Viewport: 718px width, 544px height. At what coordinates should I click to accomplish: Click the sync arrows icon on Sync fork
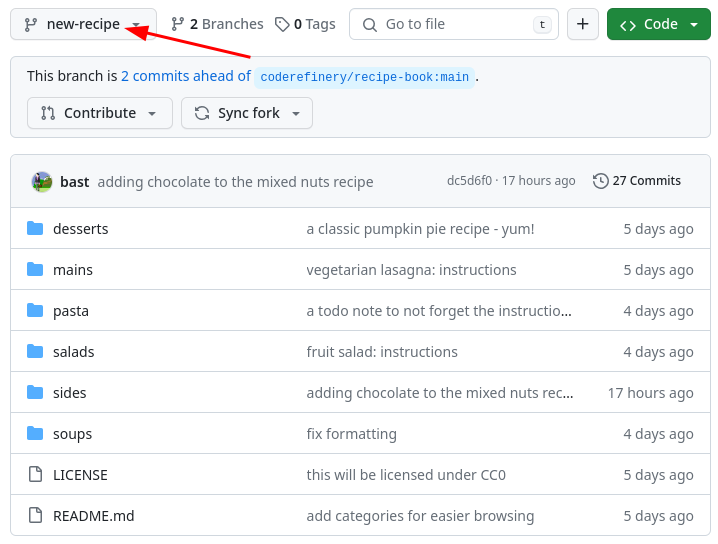202,113
